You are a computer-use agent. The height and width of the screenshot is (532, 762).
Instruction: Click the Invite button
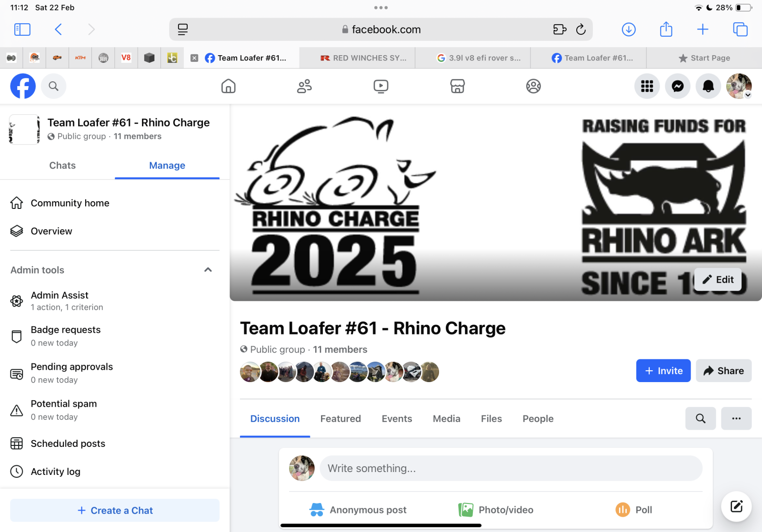coord(663,371)
